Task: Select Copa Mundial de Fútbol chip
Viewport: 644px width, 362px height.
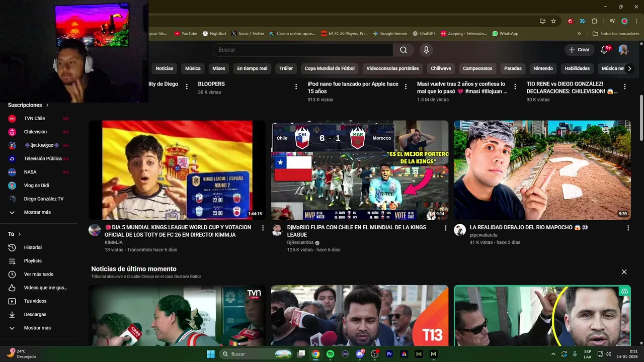Action: click(x=330, y=68)
